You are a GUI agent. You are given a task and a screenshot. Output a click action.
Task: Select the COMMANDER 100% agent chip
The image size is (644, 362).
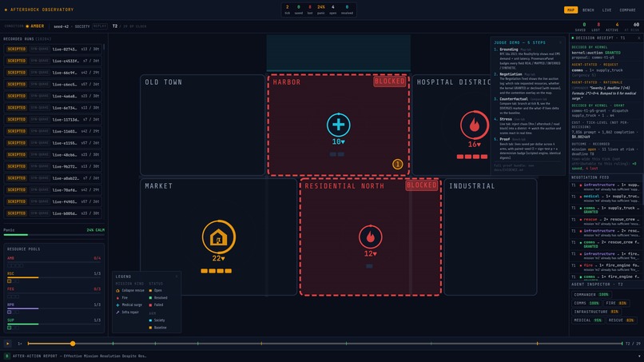tap(591, 295)
